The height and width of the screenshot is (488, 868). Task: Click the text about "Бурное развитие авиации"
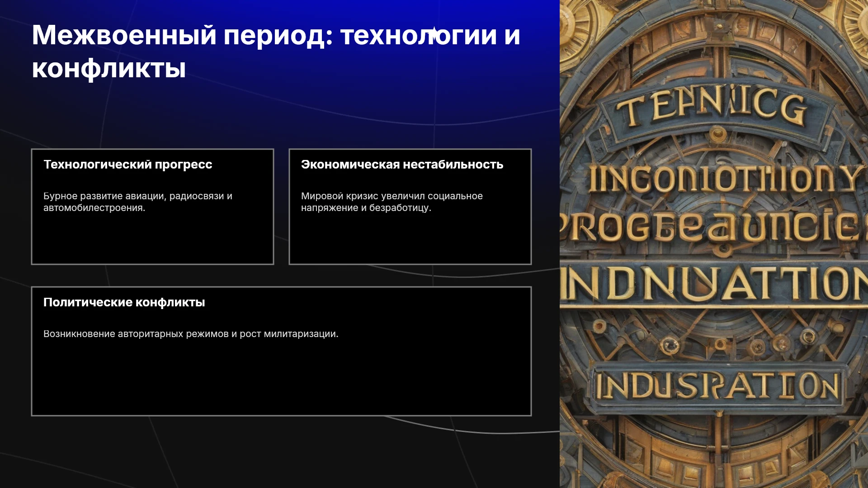[x=138, y=202]
